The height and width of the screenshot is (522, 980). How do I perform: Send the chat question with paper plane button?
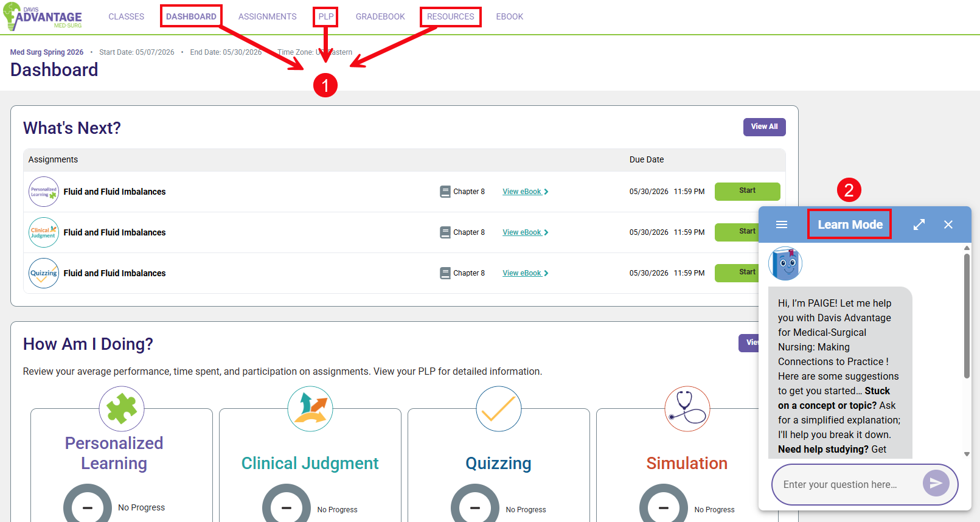pyautogui.click(x=936, y=483)
